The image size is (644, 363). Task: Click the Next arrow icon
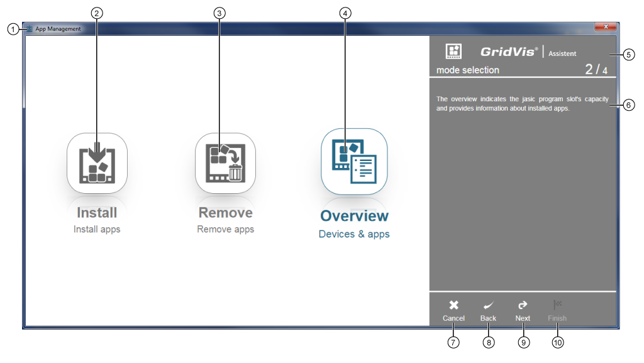[523, 305]
